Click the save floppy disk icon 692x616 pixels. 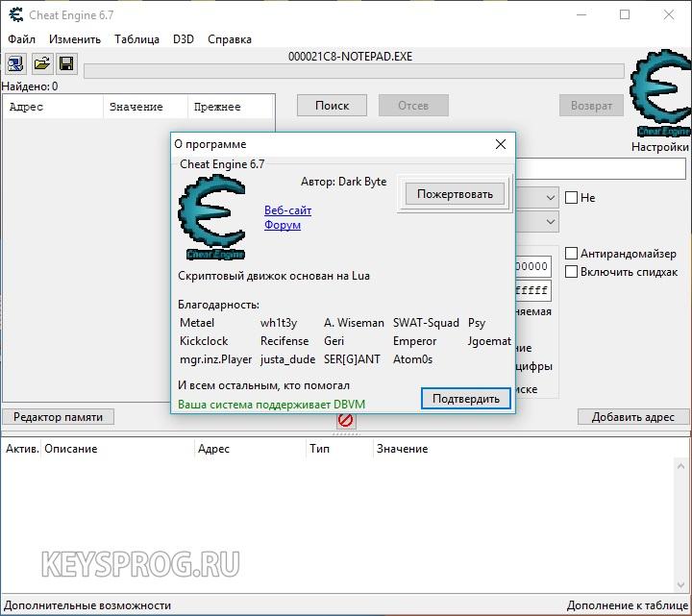click(66, 64)
